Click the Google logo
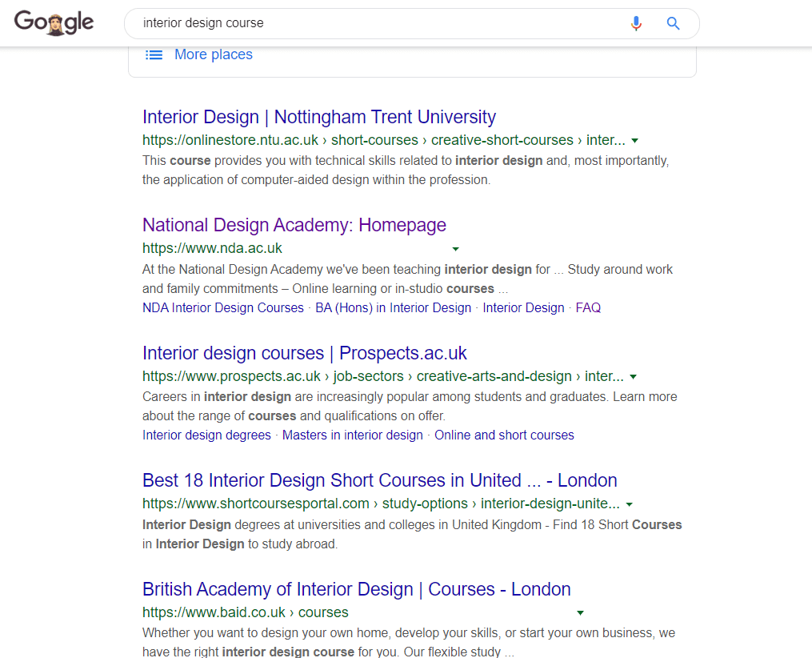 54,22
